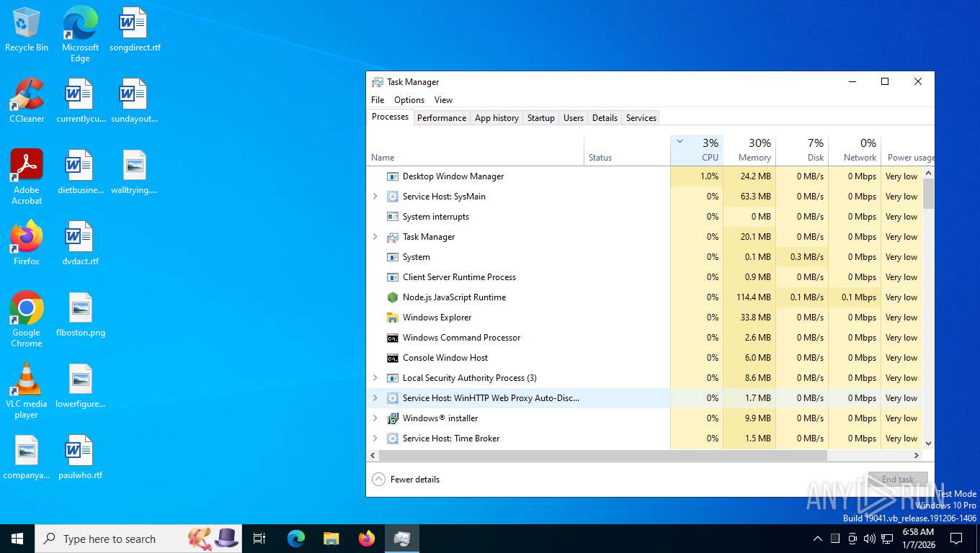
Task: Select the walltrying... image icon
Action: pyautogui.click(x=134, y=172)
